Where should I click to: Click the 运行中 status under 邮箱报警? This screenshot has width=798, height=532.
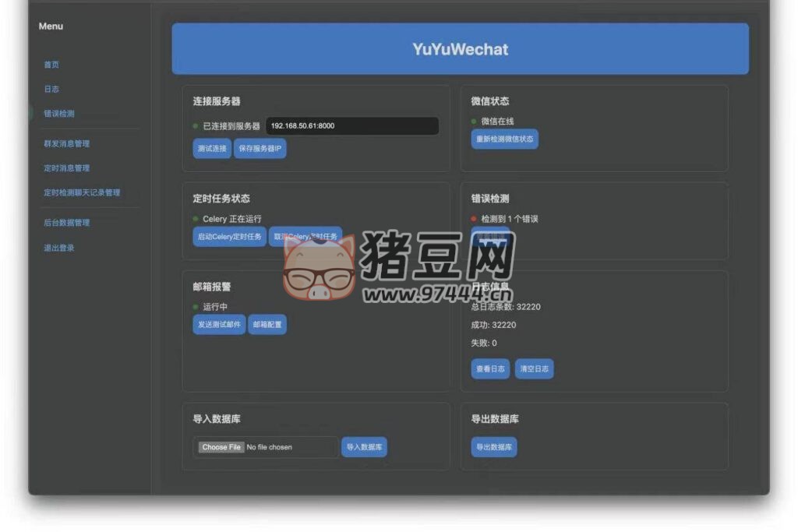point(215,307)
